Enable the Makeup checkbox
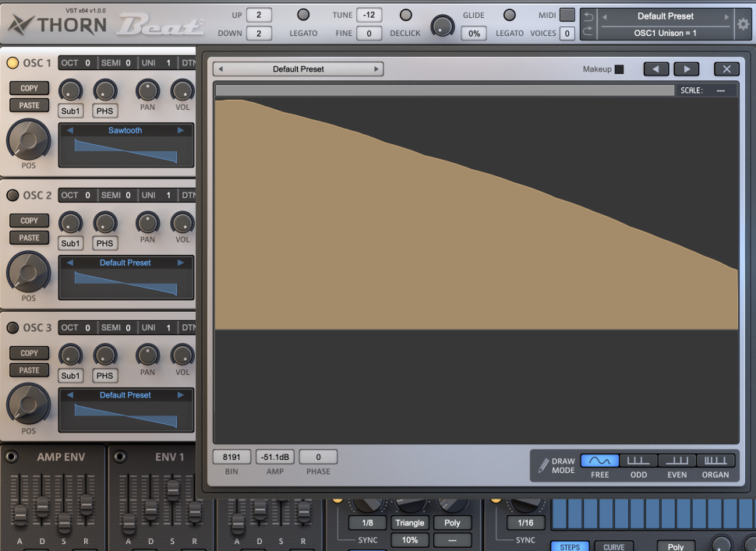The height and width of the screenshot is (551, 756). tap(620, 69)
